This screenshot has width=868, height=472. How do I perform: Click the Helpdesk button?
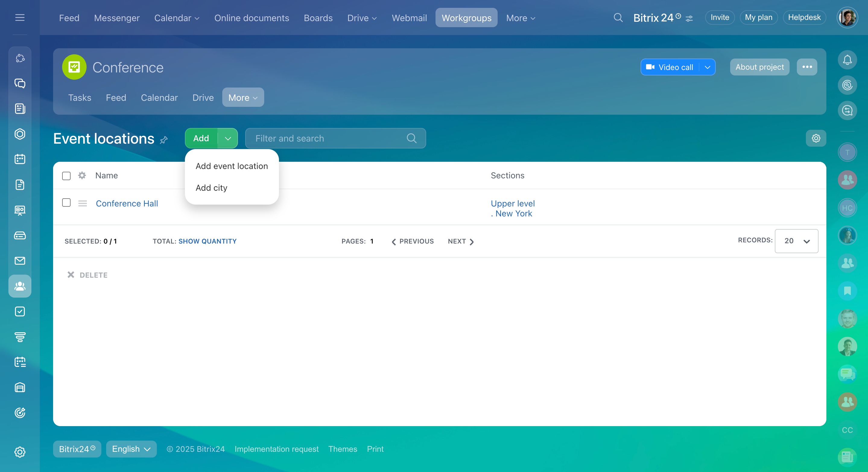click(x=804, y=18)
